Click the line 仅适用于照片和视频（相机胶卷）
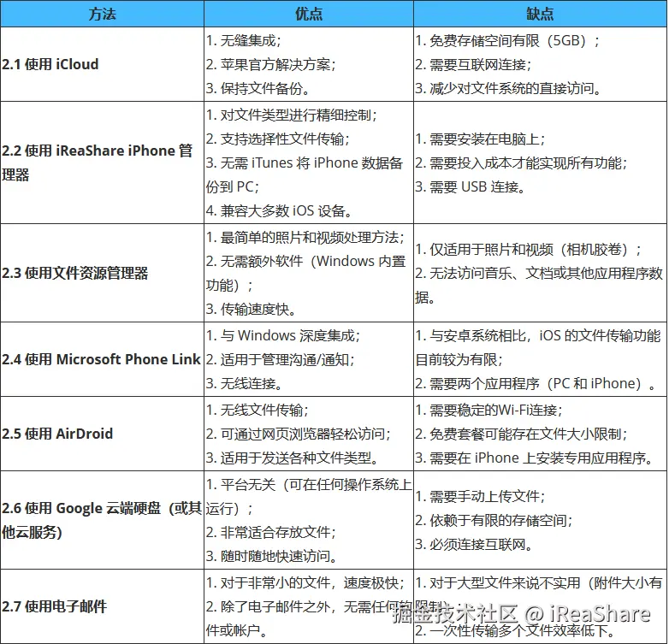Screen dimensions: 669x644 pyautogui.click(x=528, y=249)
